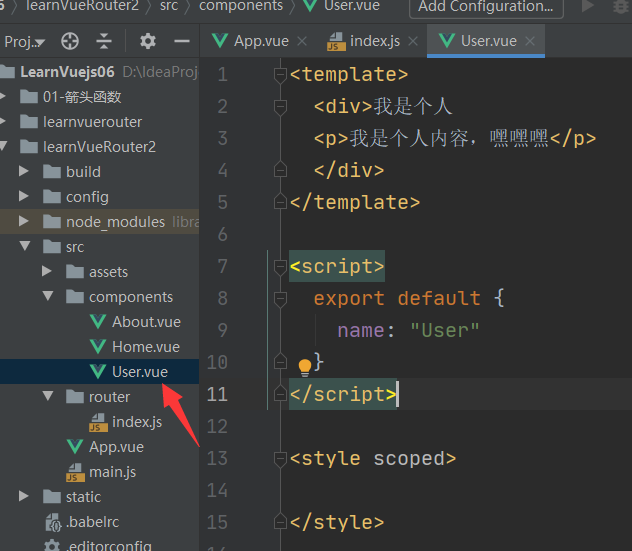Click the Run play icon in toolbar
The width and height of the screenshot is (632, 551).
(x=587, y=6)
